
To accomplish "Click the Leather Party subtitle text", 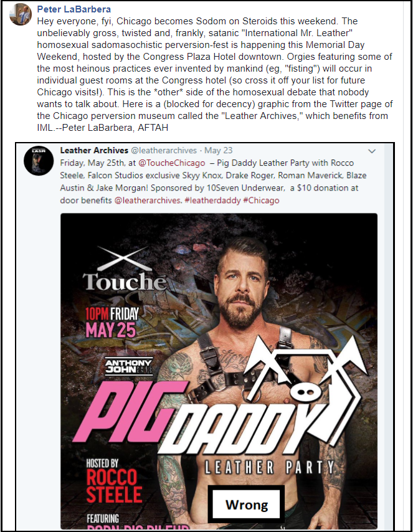I will coord(270,467).
